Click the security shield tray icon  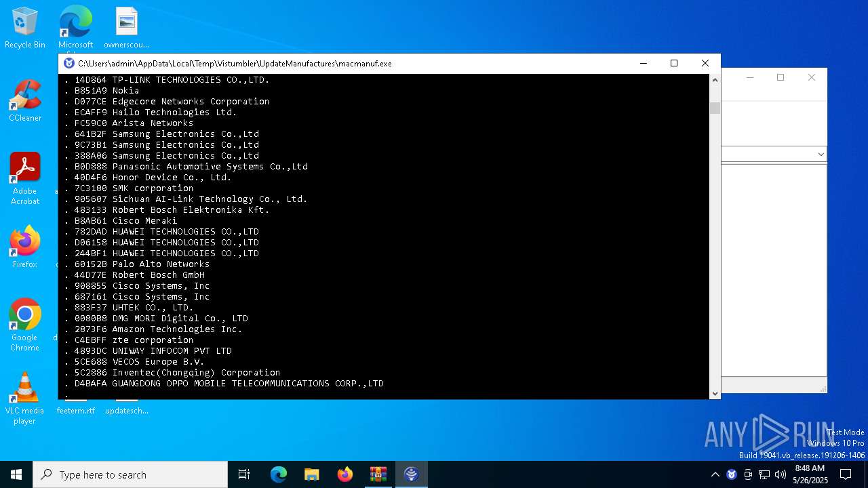(x=732, y=474)
